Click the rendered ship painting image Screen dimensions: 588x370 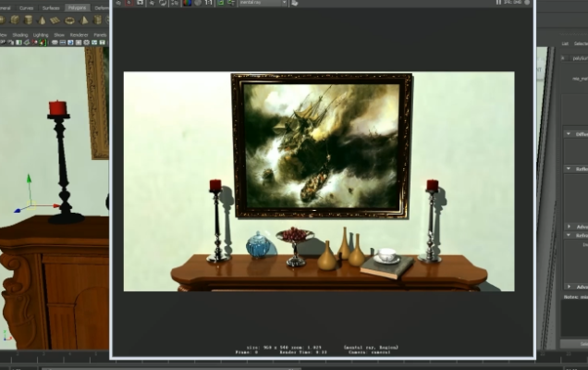[321, 145]
